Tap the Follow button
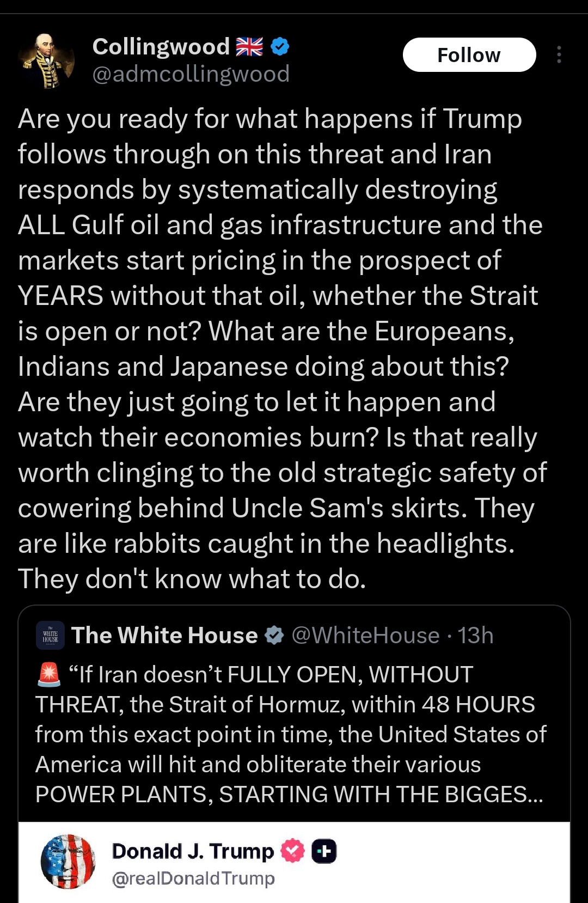 click(469, 55)
